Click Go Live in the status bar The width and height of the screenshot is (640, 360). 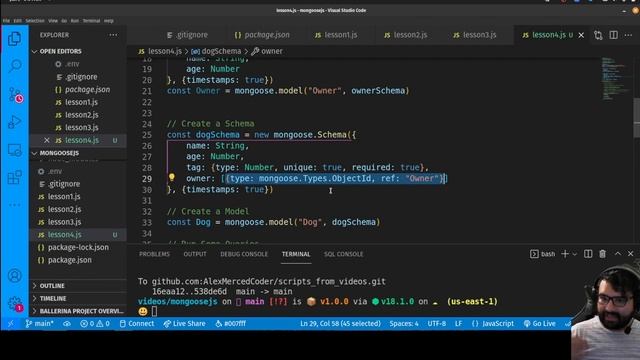coord(539,323)
